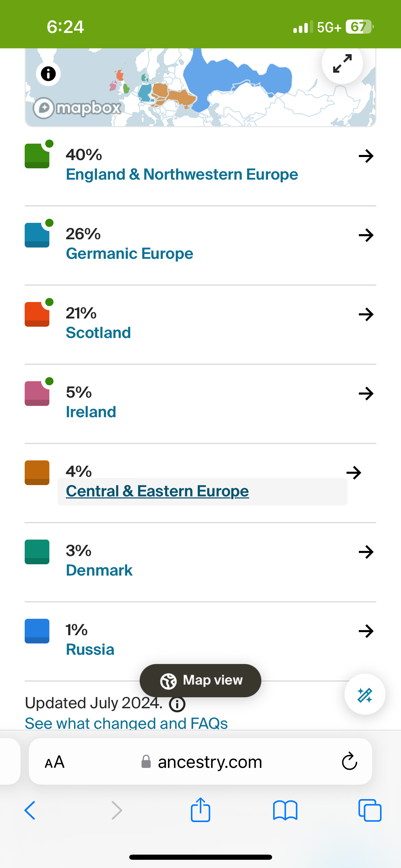Go back to the previous page
Viewport: 401px width, 868px height.
click(30, 810)
